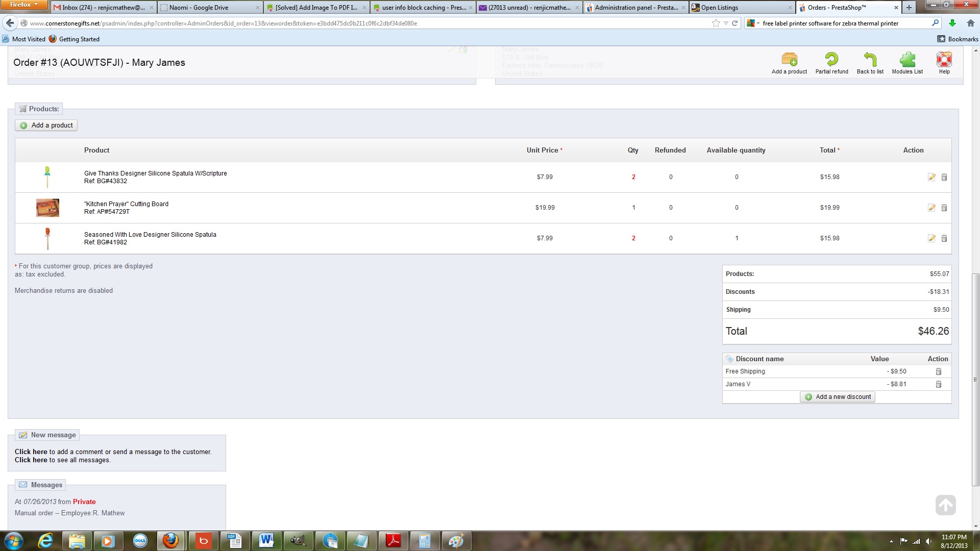Click the Back to list icon
Screen dimensions: 980x551
pos(870,60)
